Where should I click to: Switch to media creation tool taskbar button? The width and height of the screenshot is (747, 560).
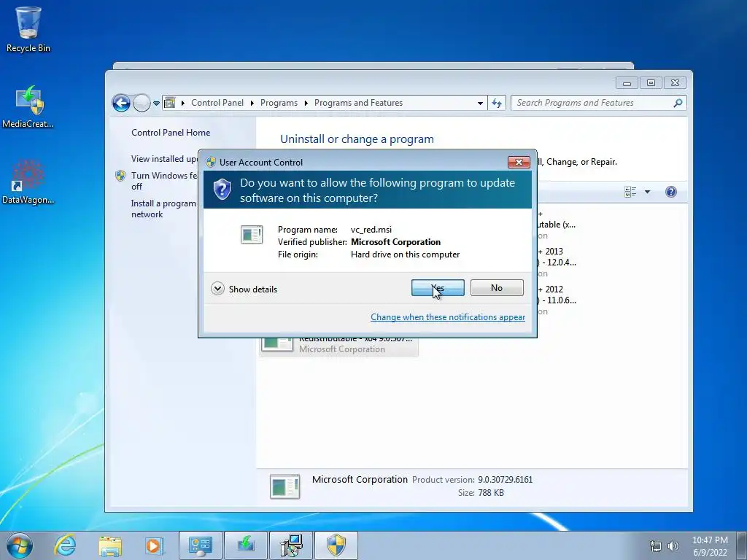coord(246,545)
